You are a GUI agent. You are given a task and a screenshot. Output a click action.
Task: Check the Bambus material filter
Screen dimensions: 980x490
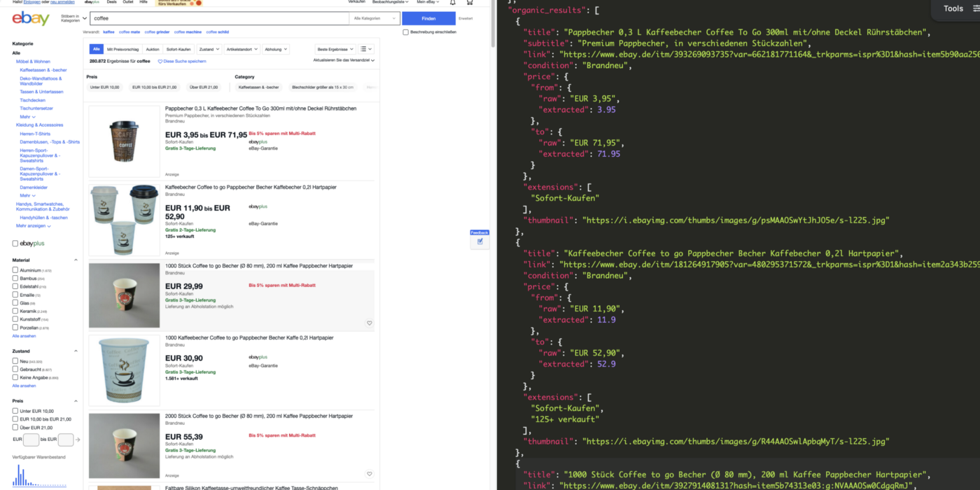coord(15,279)
